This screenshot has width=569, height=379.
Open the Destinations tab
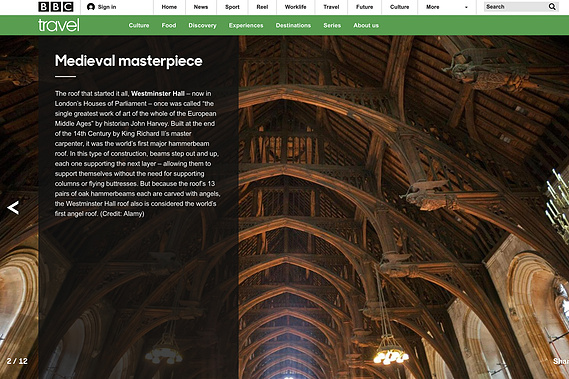(x=293, y=25)
